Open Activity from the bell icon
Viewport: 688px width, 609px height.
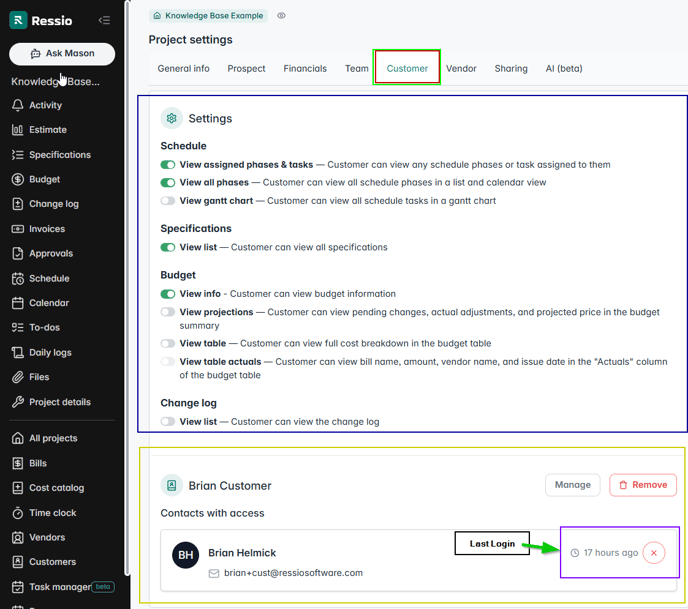click(x=18, y=105)
